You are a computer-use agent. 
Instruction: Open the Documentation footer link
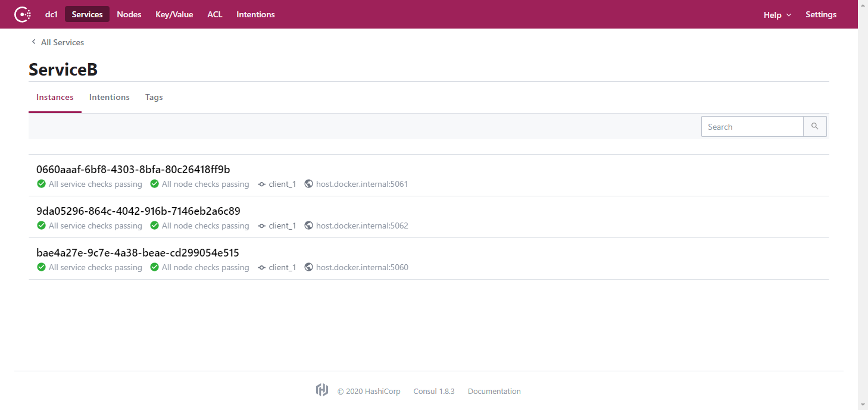click(x=494, y=391)
